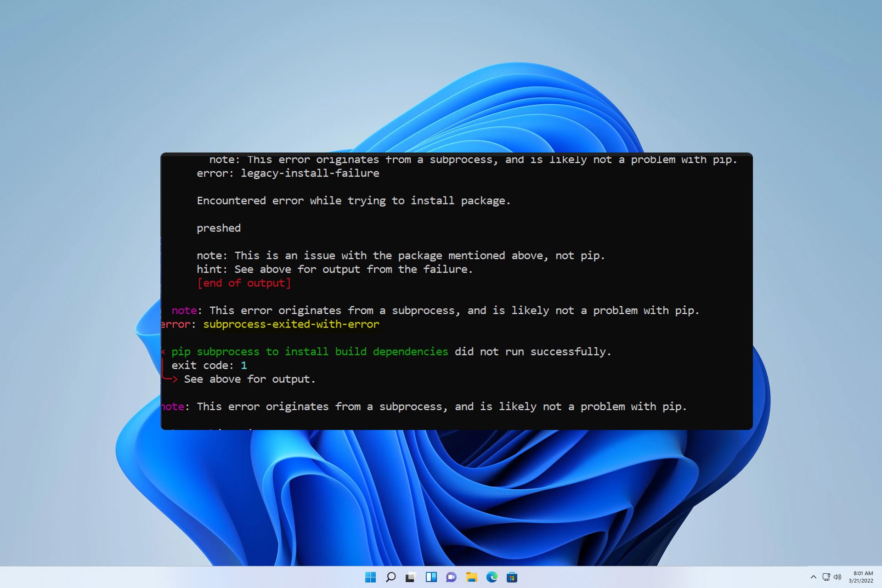Open Task View on the taskbar
Image resolution: width=882 pixels, height=588 pixels.
(x=410, y=577)
